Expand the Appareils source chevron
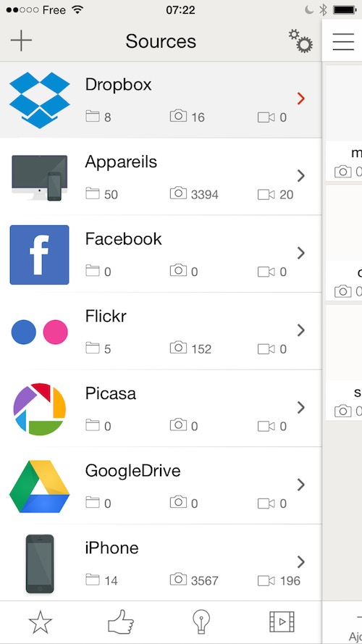The width and height of the screenshot is (362, 644). 301,176
